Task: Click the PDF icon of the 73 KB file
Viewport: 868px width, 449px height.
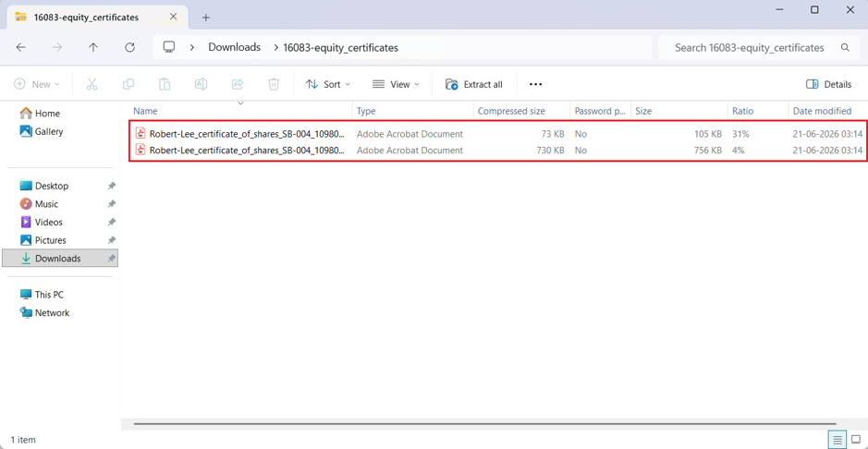Action: (141, 133)
